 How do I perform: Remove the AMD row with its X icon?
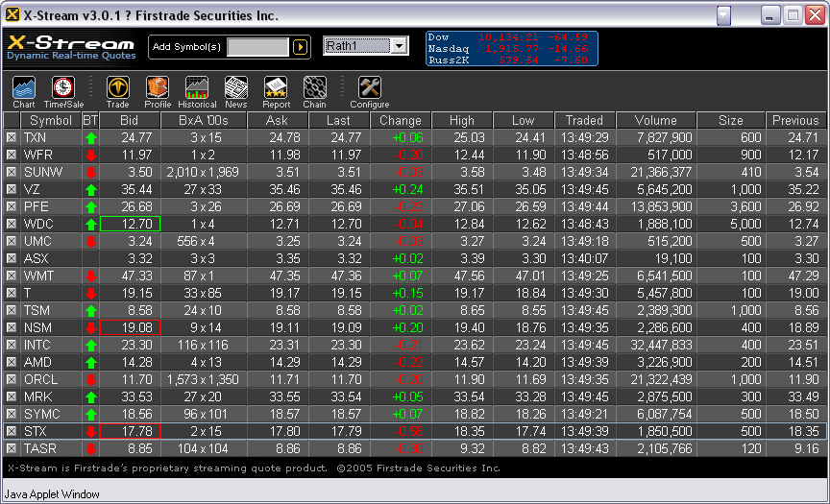[x=12, y=362]
